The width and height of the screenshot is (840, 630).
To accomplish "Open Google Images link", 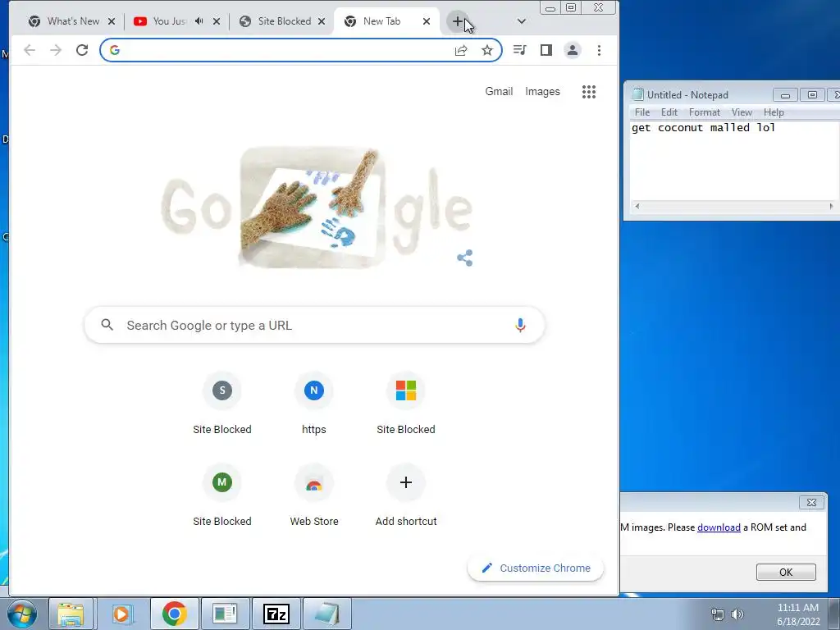I will coord(542,92).
